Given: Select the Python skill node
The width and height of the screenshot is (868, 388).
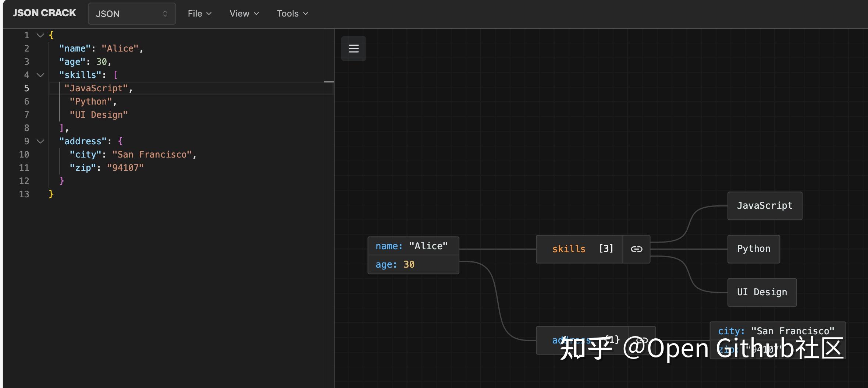Looking at the screenshot, I should 753,249.
